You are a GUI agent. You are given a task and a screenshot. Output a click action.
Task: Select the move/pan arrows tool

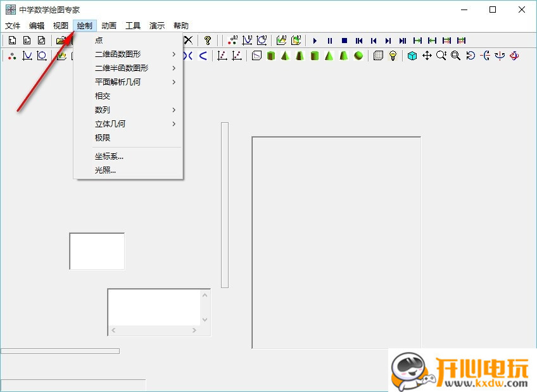427,55
